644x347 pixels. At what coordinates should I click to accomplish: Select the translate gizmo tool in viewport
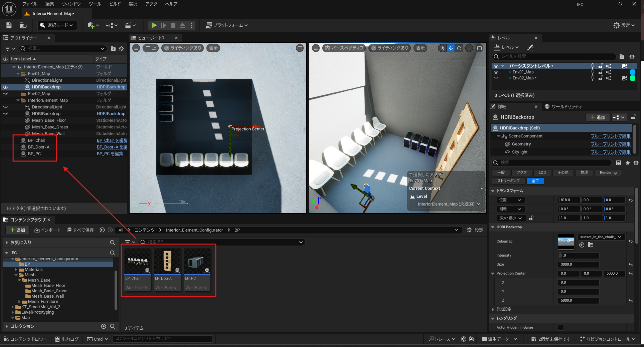pos(451,48)
